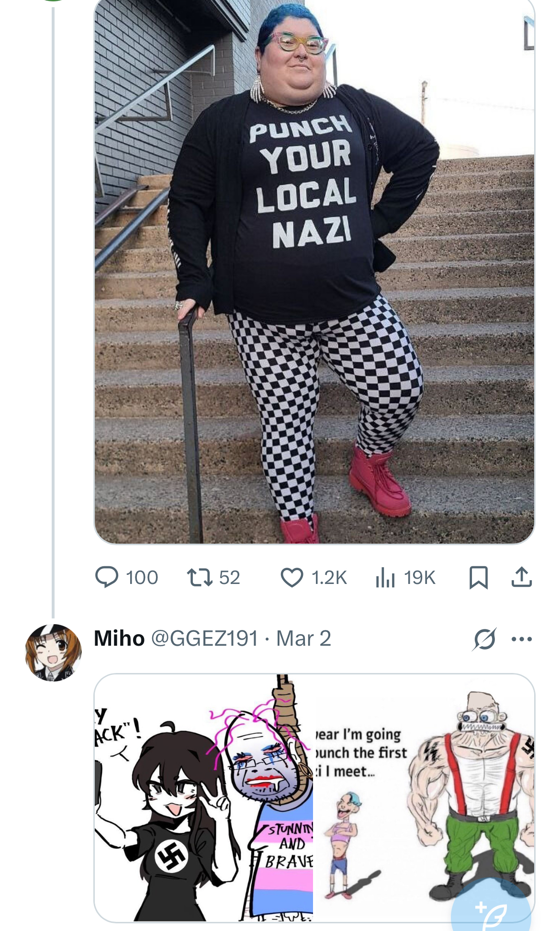Viewport: 560px width, 931px height.
Task: Share the tweet using the upload arrow icon
Action: [x=521, y=577]
